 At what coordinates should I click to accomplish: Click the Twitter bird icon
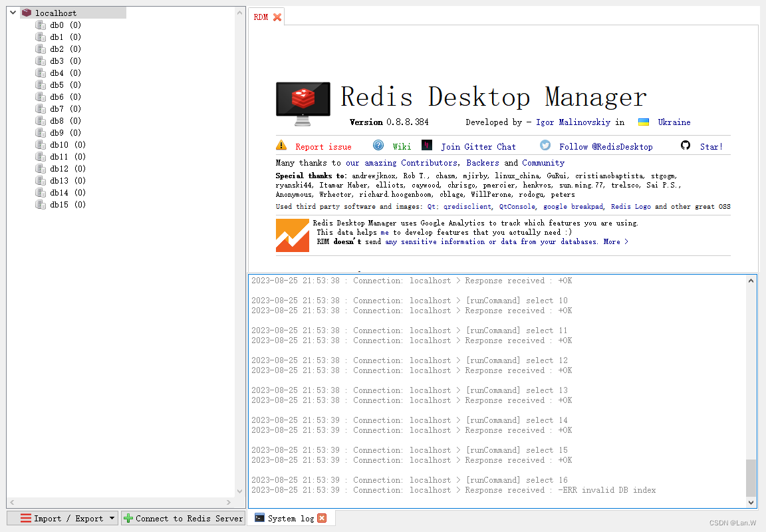(545, 145)
